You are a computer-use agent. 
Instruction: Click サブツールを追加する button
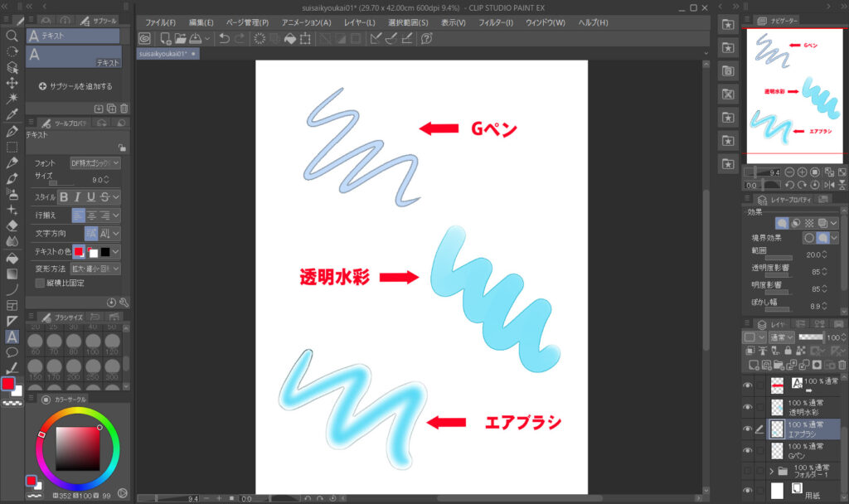[x=75, y=86]
